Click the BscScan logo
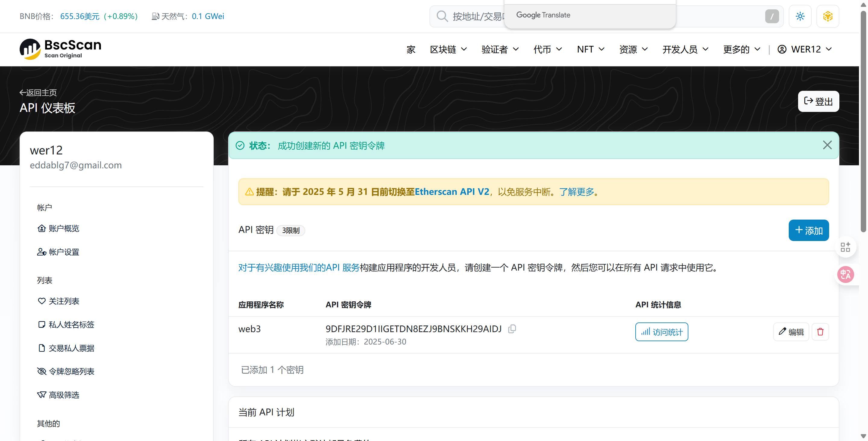Screen dimensions: 868x441 60,49
